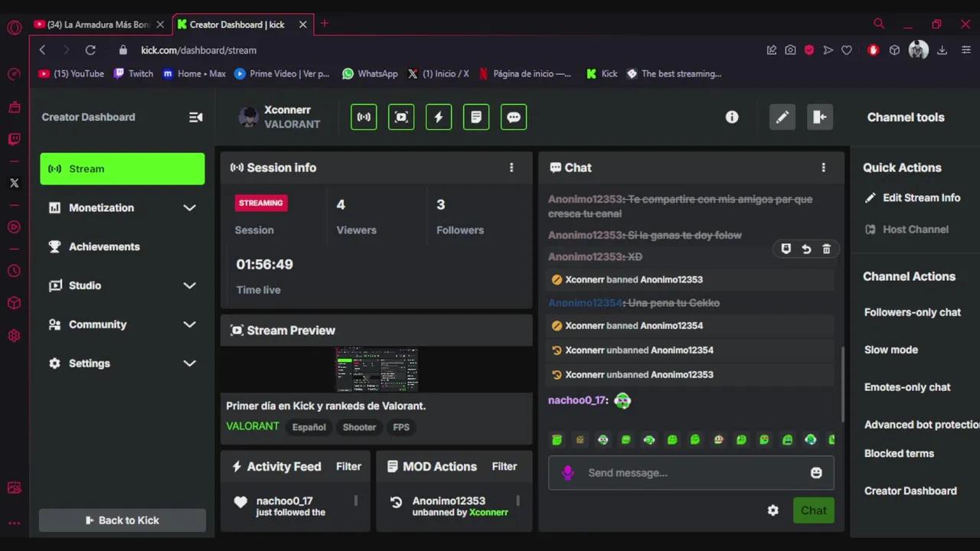Reload the page
Screen dimensions: 980x551
tap(90, 50)
